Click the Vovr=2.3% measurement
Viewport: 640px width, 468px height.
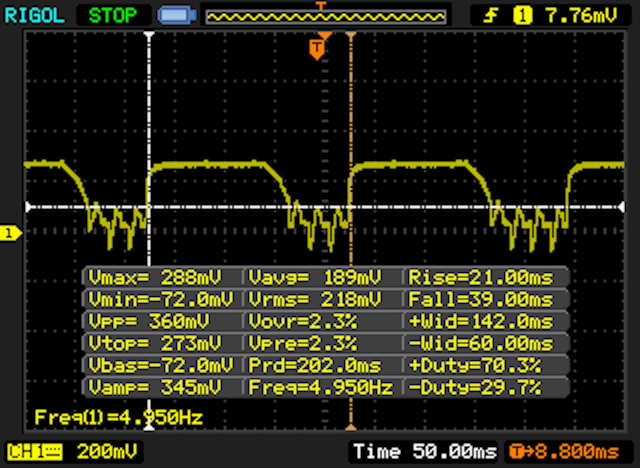[302, 321]
